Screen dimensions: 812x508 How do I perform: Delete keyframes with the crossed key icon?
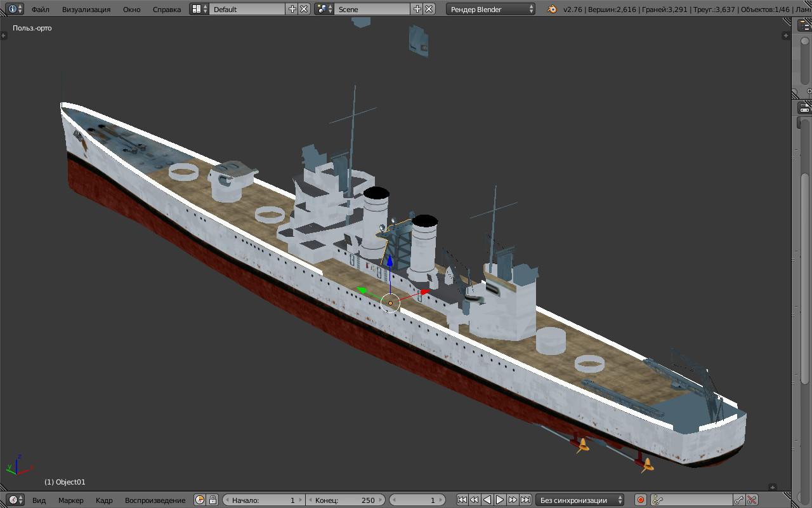pos(752,500)
